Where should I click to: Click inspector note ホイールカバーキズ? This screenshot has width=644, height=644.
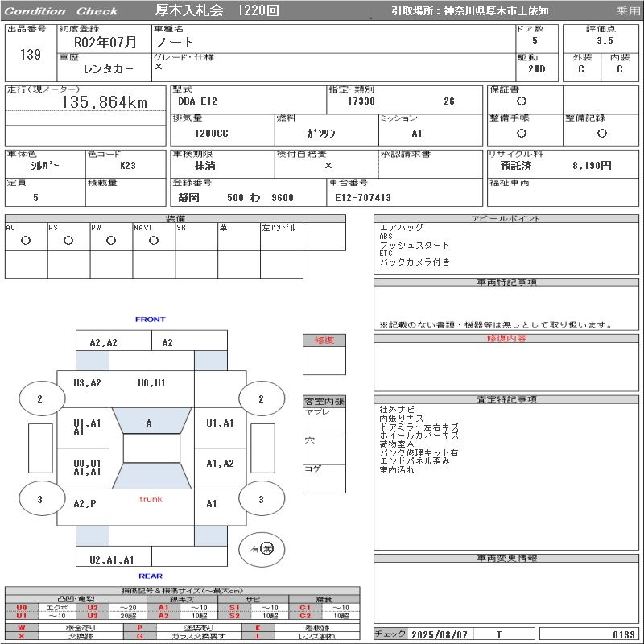(419, 435)
